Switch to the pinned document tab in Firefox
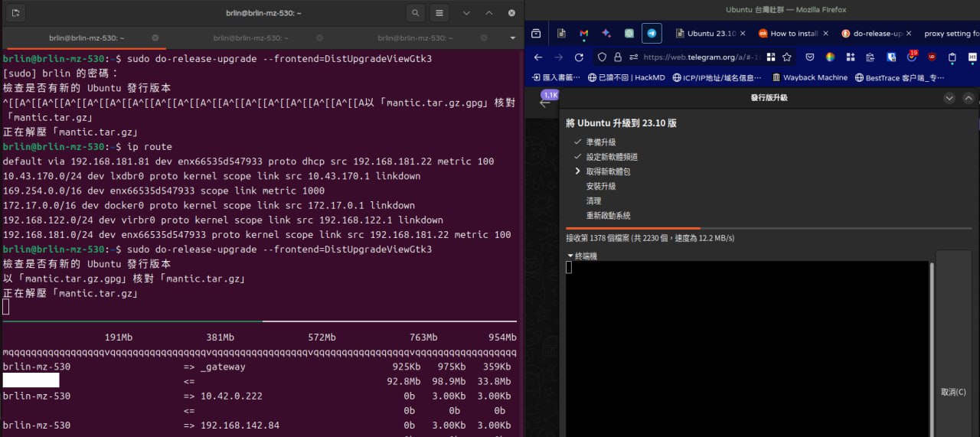Screen dimensions: 980x437 point(561,34)
